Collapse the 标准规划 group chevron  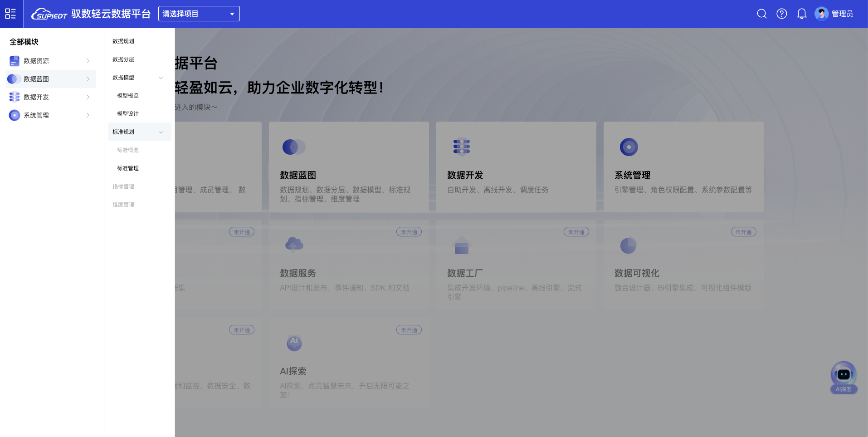(x=161, y=132)
